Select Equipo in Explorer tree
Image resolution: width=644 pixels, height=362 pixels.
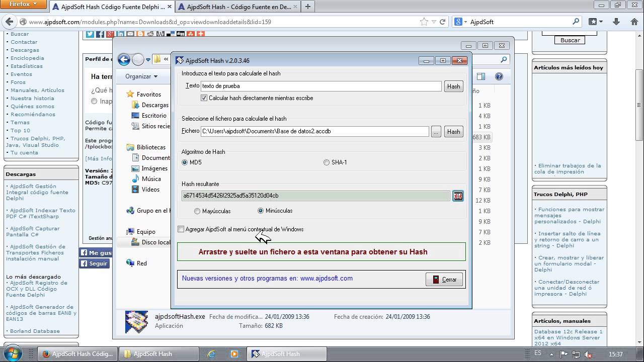146,232
